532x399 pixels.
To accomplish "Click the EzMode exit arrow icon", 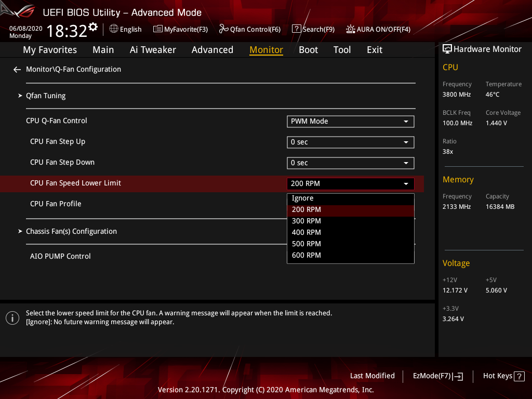I will (x=458, y=376).
